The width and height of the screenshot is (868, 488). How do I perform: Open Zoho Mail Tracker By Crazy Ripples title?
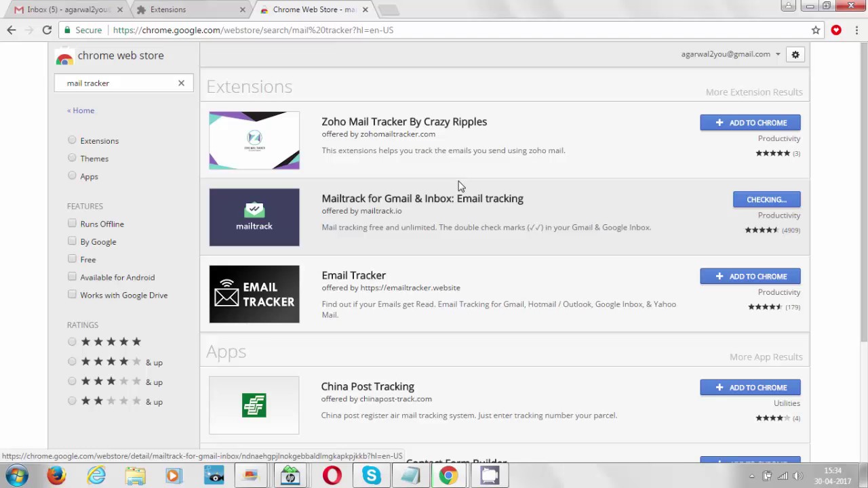pos(404,122)
